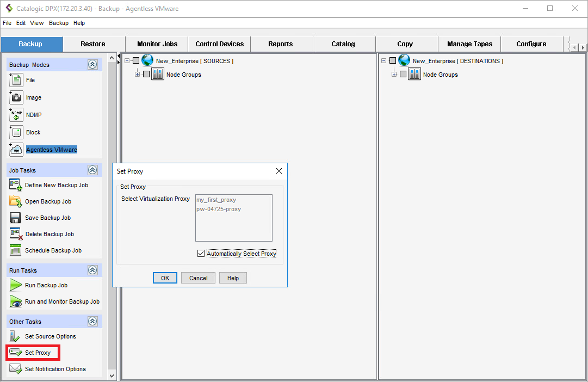Screen dimensions: 588x382
Task: Click the Define New Backup Job icon
Action: pos(16,186)
